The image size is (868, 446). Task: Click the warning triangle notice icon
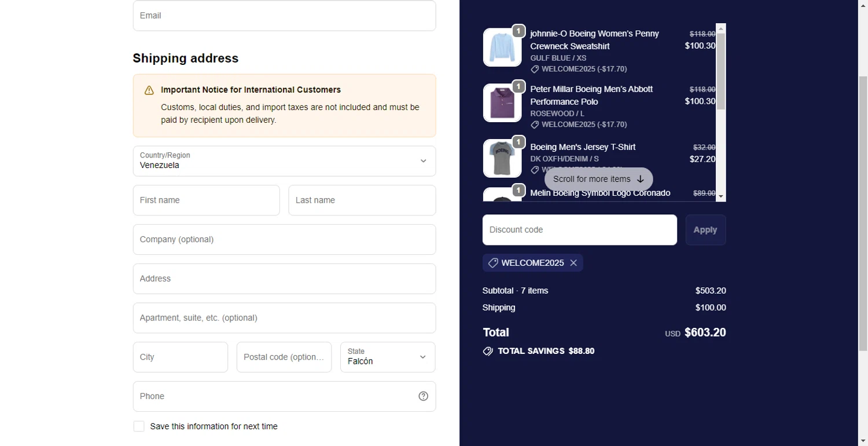pos(149,90)
